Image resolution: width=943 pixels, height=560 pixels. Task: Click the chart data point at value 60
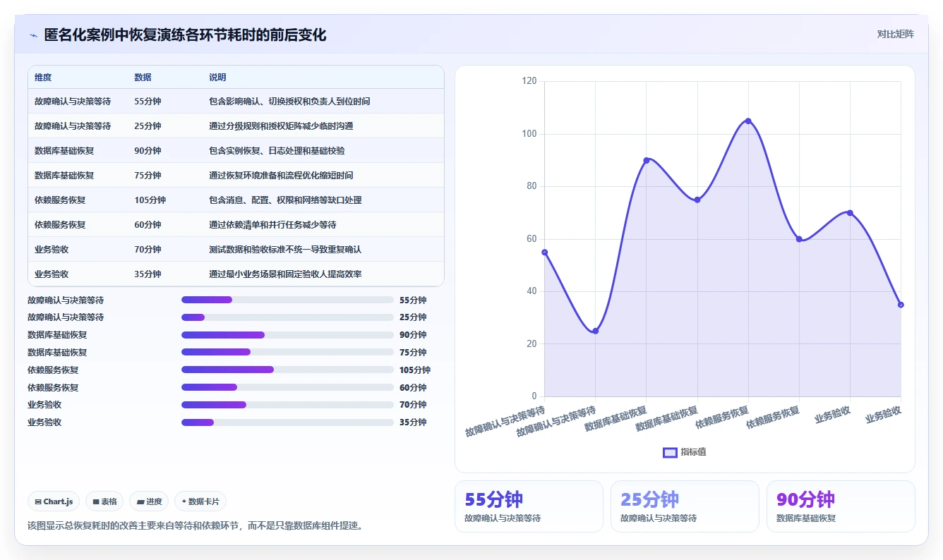coord(799,239)
